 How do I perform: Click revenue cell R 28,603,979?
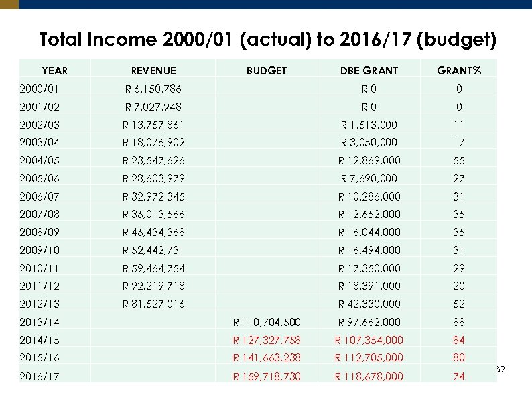click(x=153, y=179)
